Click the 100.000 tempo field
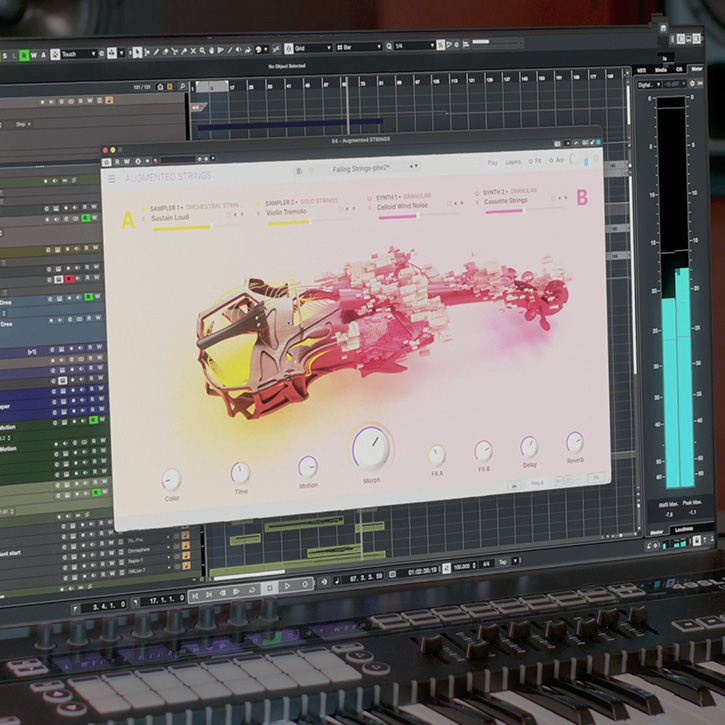Image resolution: width=725 pixels, height=725 pixels. (462, 566)
